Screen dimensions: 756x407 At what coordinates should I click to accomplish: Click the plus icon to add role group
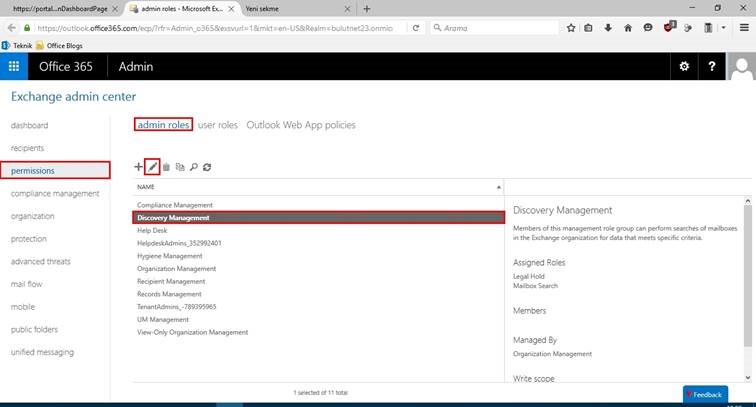tap(138, 167)
